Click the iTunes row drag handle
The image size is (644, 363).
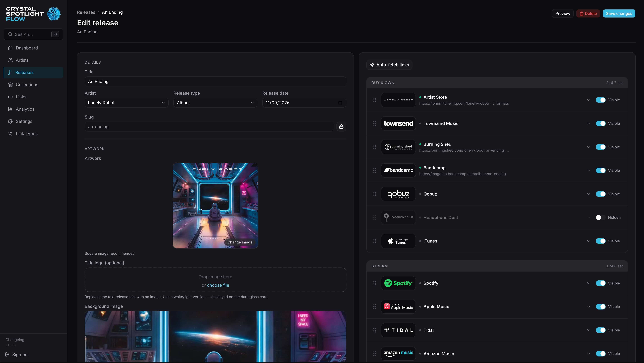pos(375,241)
